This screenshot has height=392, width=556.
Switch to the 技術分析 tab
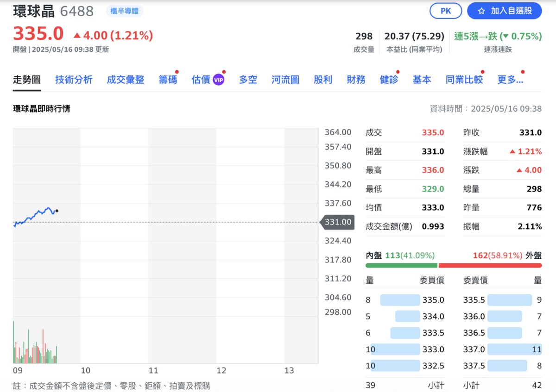(74, 80)
